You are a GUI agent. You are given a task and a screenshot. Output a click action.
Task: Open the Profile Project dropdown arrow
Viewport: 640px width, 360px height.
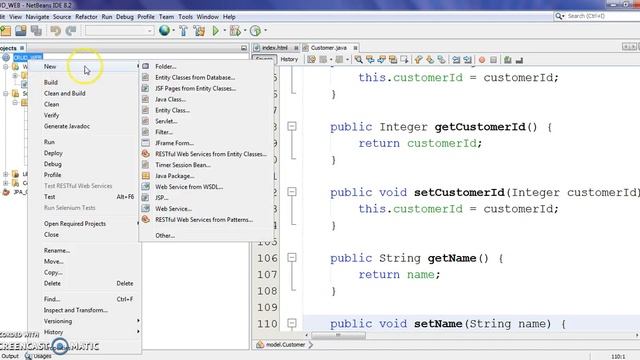[265, 31]
